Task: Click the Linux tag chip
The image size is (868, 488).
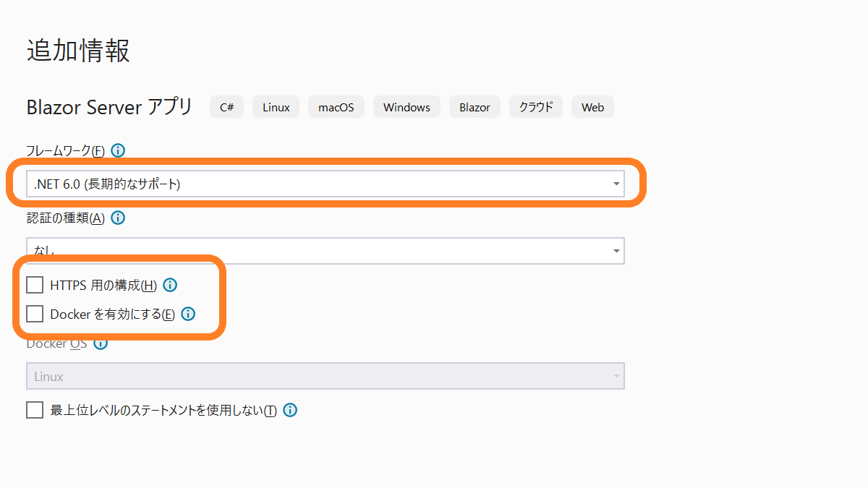Action: (x=276, y=107)
